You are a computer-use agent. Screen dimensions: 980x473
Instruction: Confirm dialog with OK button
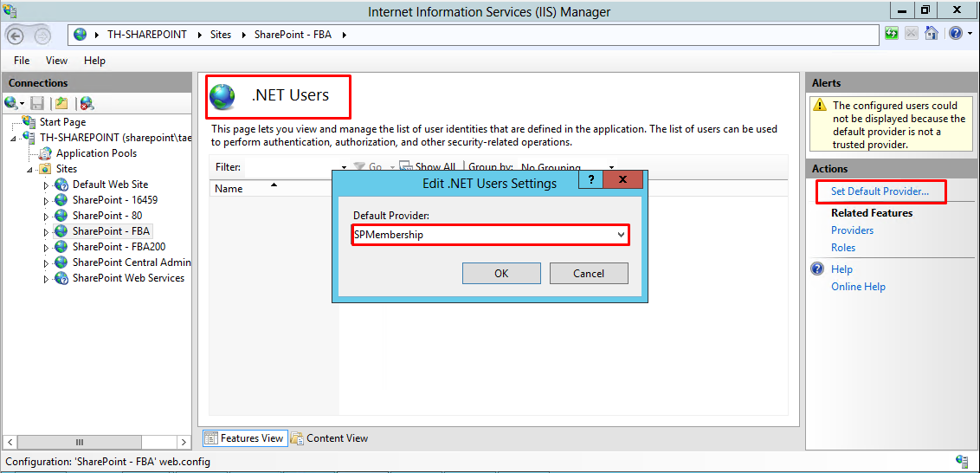(x=501, y=274)
